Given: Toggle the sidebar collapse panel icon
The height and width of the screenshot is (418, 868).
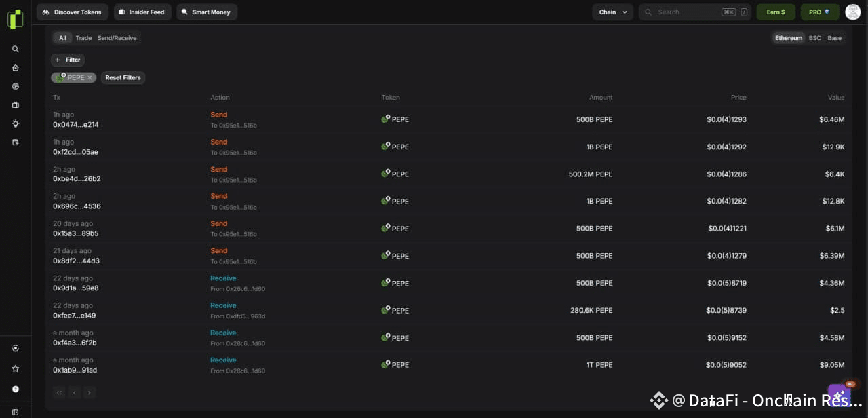Looking at the screenshot, I should (16, 413).
